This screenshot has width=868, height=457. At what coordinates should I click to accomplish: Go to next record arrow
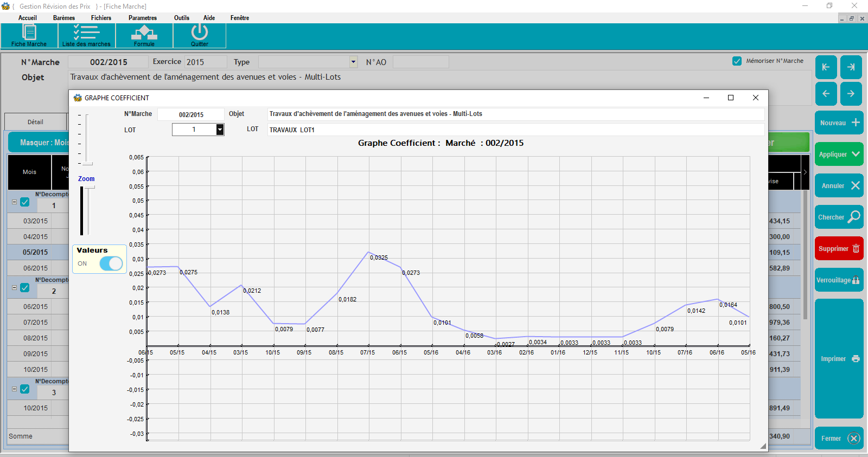point(851,94)
